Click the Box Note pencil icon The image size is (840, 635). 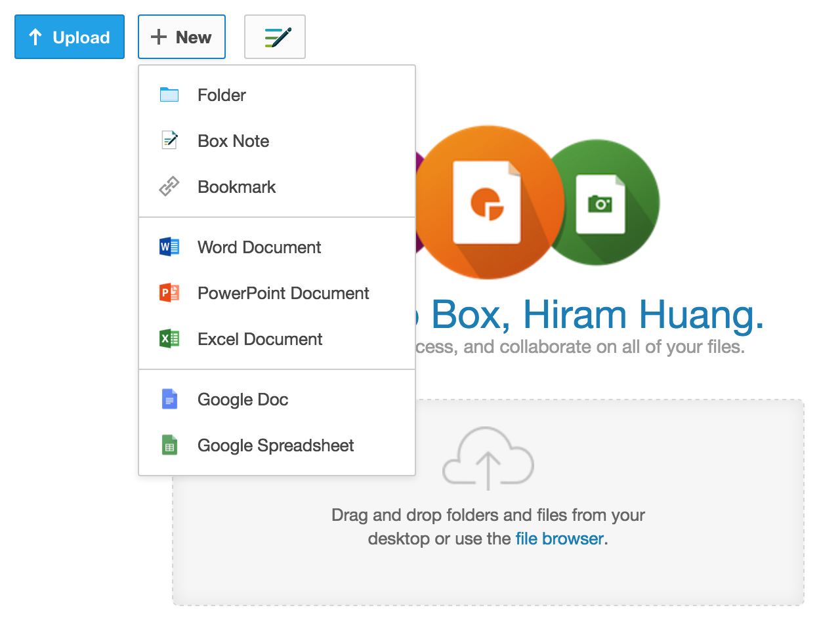tap(169, 140)
